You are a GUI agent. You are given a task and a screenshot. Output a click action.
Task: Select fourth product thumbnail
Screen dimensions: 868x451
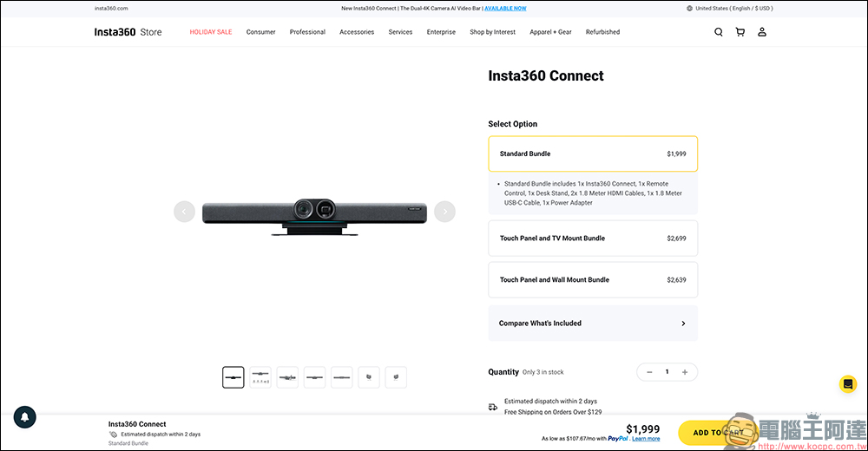pos(314,377)
